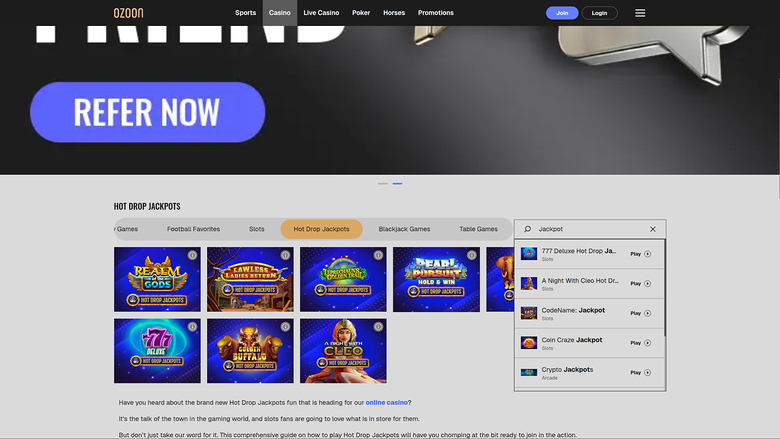Click the Login button
Image resolution: width=780 pixels, height=439 pixels.
599,13
